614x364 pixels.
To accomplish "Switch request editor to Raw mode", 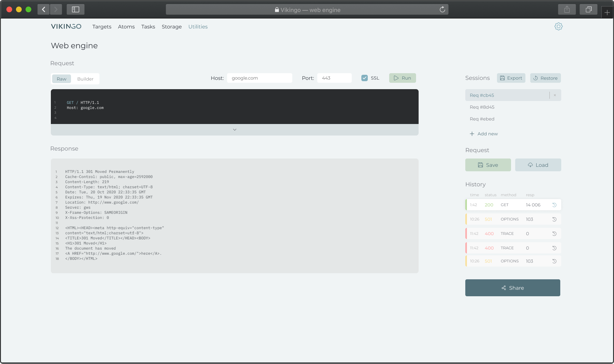I will click(x=61, y=79).
